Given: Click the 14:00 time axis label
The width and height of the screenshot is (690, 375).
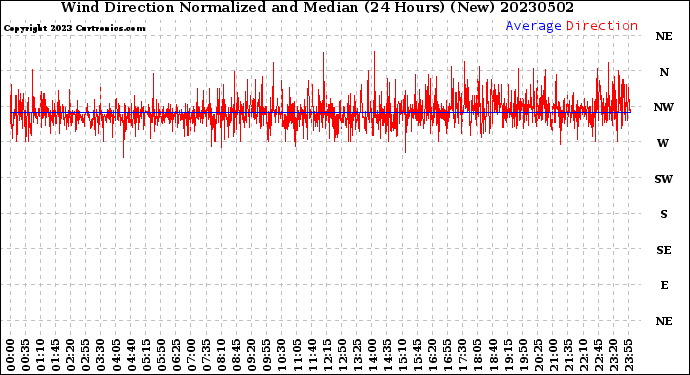Looking at the screenshot, I should tap(372, 355).
